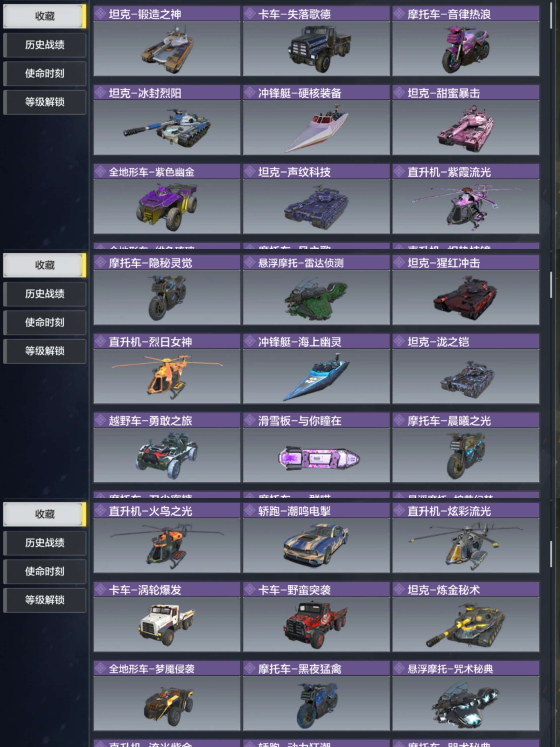
Task: Click the top scrollbar handle on right edge
Action: tap(551, 16)
